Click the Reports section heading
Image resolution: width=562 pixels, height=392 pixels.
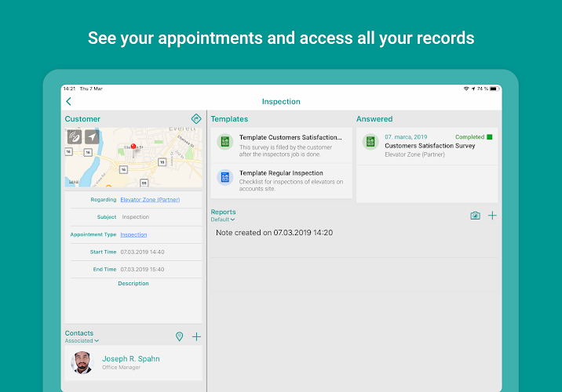[x=223, y=212]
